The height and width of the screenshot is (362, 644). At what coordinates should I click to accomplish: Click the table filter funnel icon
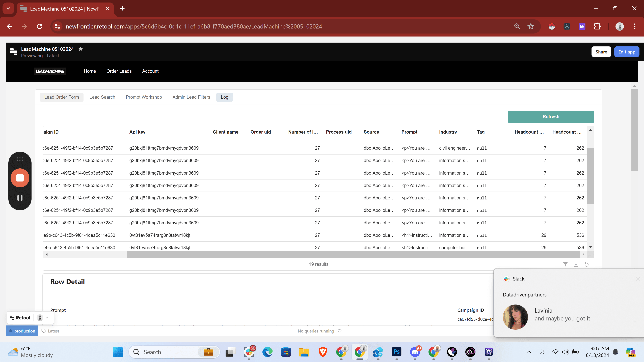(565, 264)
